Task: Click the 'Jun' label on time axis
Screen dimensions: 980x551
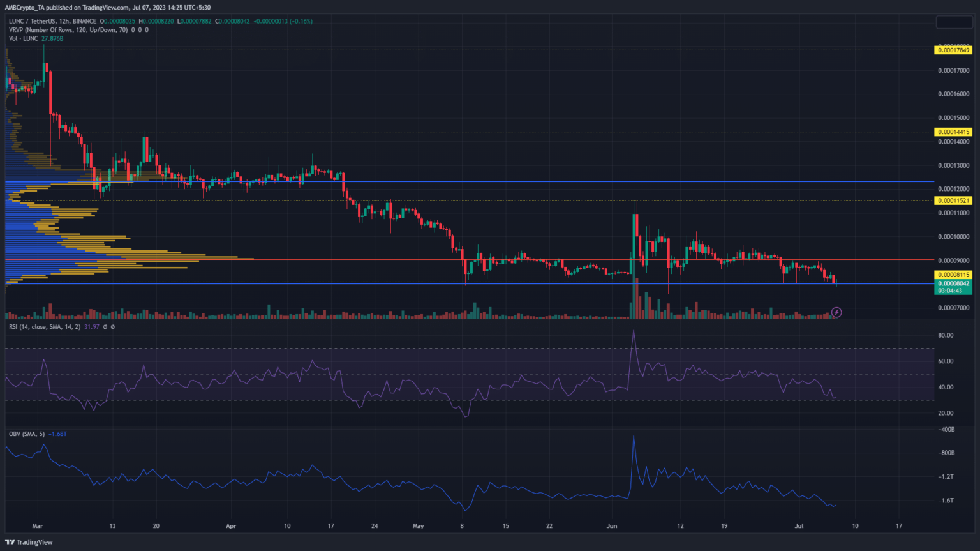Action: coord(612,527)
